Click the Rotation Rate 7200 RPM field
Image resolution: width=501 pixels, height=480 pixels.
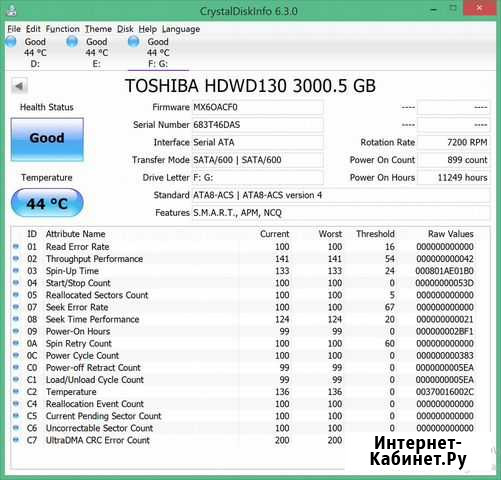[x=453, y=143]
